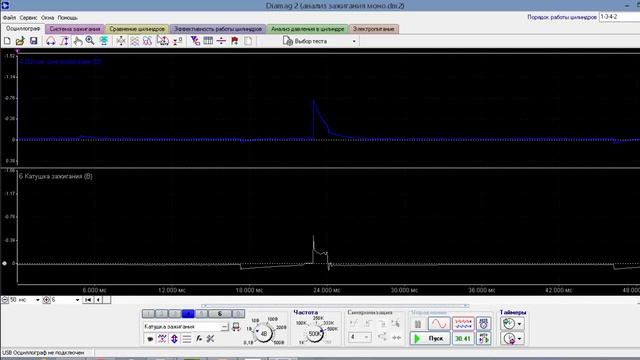Click the zero-reset icon with '0' in the toolbar
This screenshot has height=360, width=640.
tap(178, 41)
